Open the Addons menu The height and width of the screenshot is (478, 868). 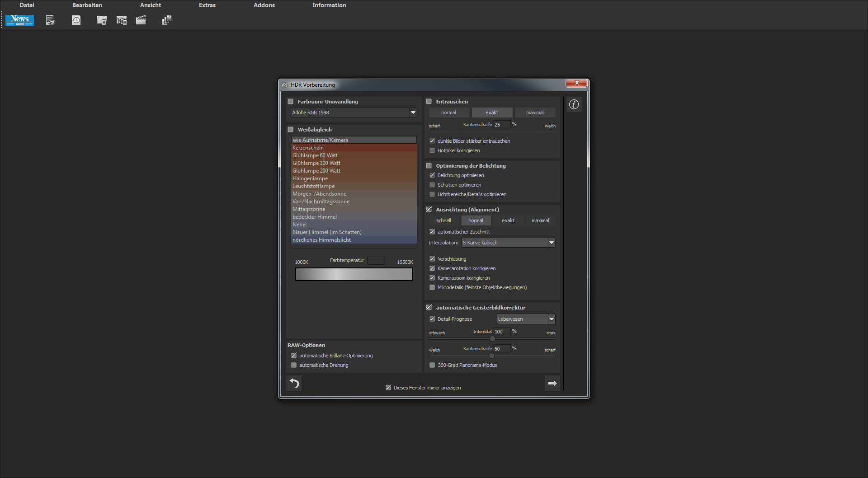(264, 5)
